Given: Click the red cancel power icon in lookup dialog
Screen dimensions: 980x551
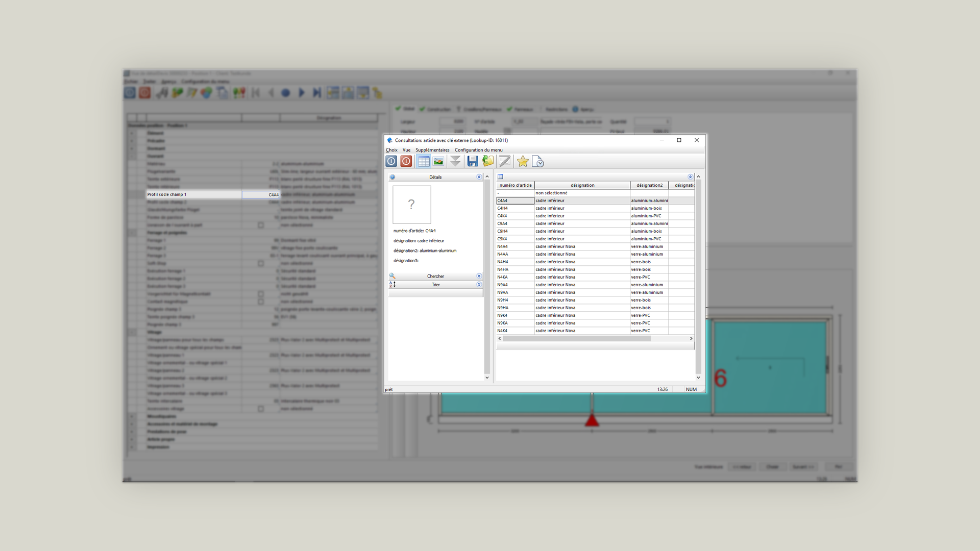Looking at the screenshot, I should tap(406, 161).
